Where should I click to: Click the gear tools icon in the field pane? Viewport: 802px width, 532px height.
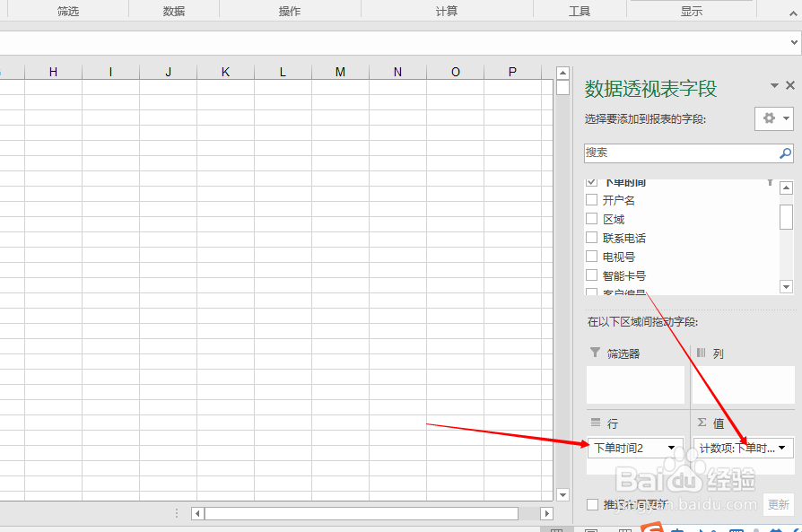tap(770, 118)
